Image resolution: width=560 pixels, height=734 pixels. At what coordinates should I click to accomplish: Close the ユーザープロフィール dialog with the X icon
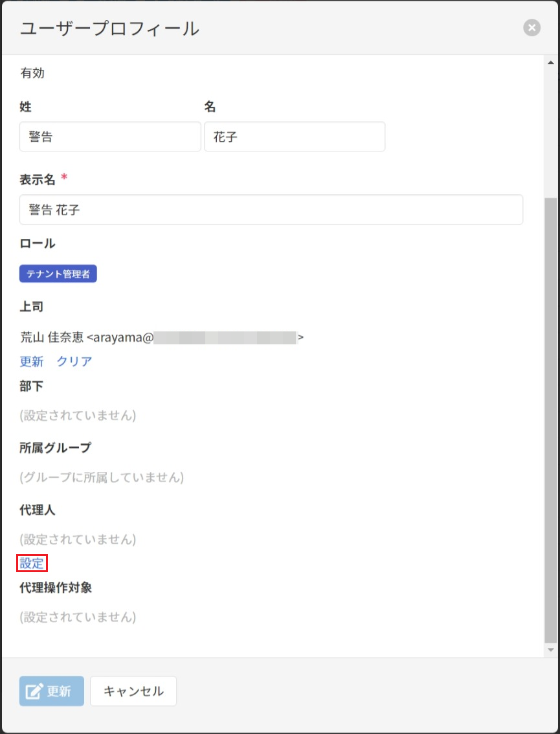tap(532, 28)
